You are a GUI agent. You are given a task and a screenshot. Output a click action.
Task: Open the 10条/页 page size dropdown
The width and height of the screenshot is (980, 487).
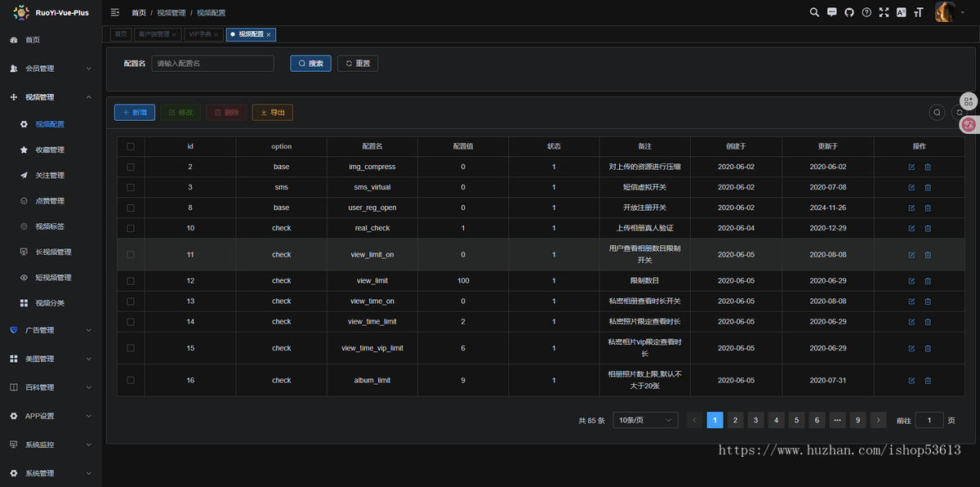(645, 420)
